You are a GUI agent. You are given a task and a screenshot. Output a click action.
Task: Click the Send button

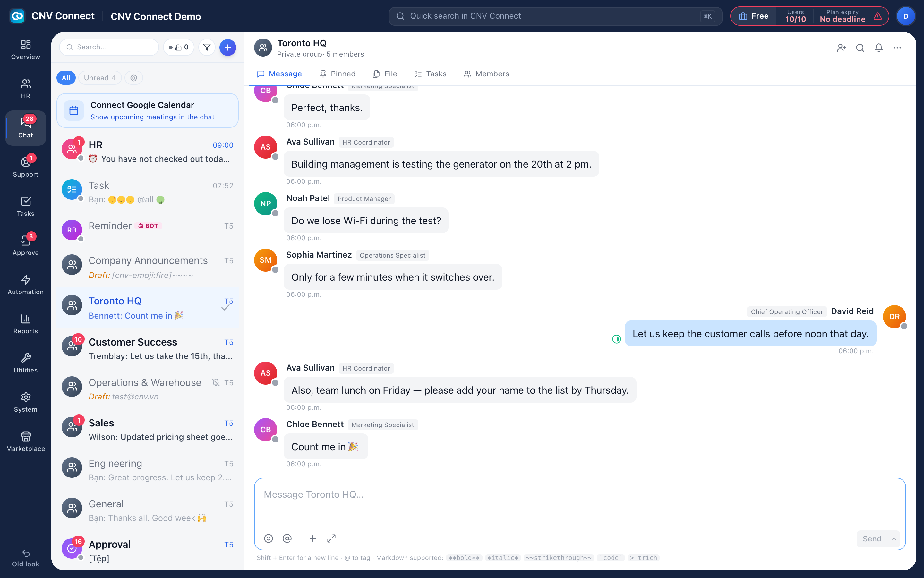coord(872,539)
